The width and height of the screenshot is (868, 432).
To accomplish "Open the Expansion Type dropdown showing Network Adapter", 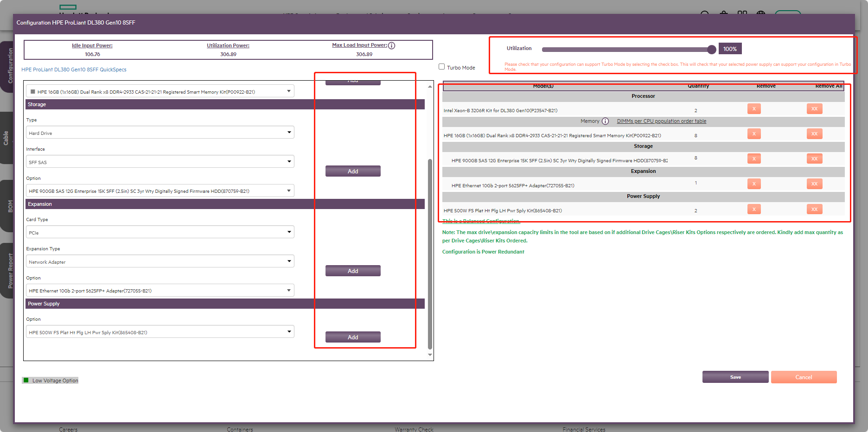I will click(x=160, y=261).
